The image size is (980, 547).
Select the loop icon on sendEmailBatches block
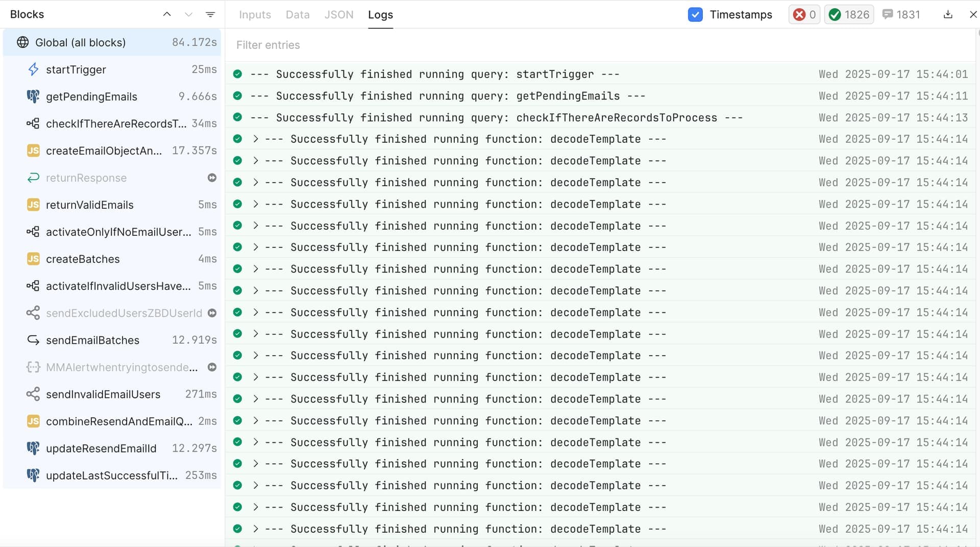[33, 340]
